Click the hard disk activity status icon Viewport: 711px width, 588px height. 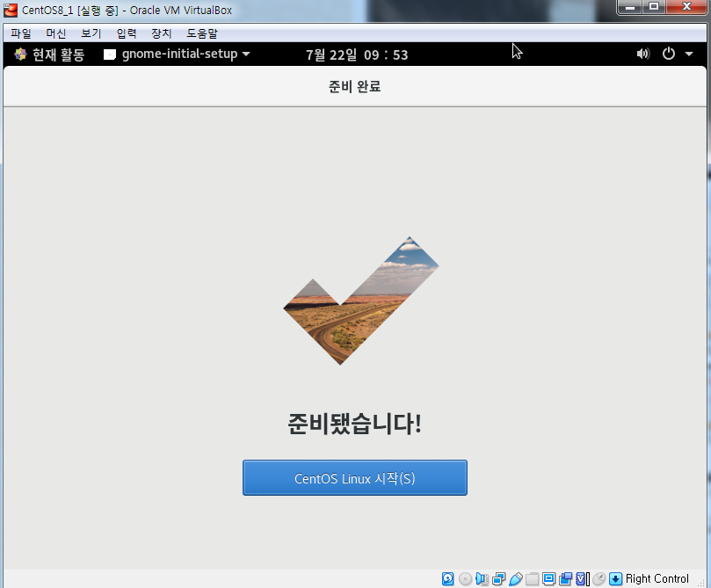pyautogui.click(x=447, y=579)
